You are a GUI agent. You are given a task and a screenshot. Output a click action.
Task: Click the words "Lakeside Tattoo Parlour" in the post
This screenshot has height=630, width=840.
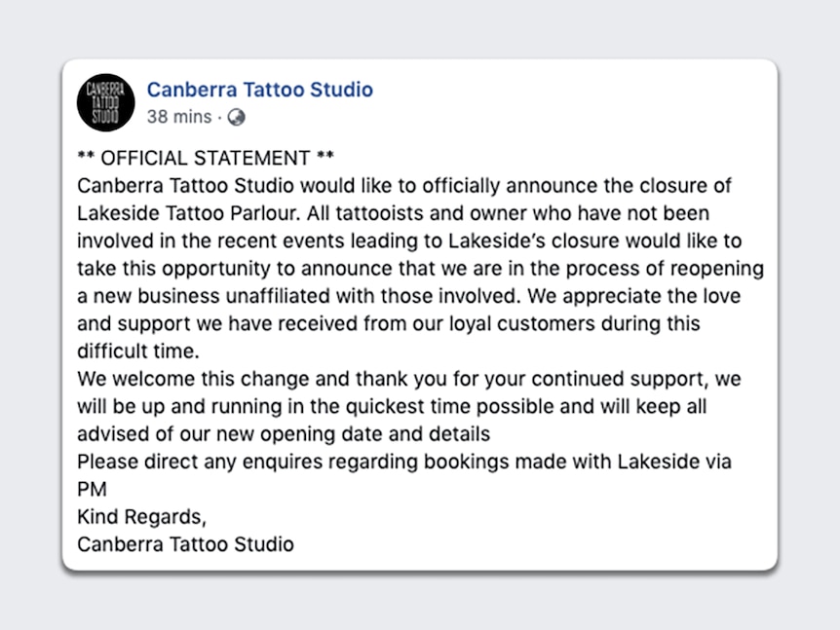pyautogui.click(x=187, y=213)
